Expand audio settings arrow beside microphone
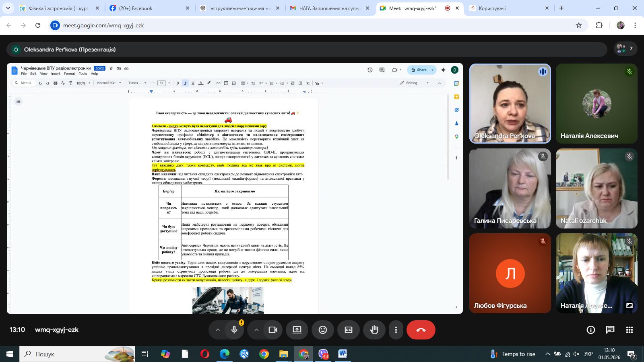The height and width of the screenshot is (362, 644). pos(217,330)
